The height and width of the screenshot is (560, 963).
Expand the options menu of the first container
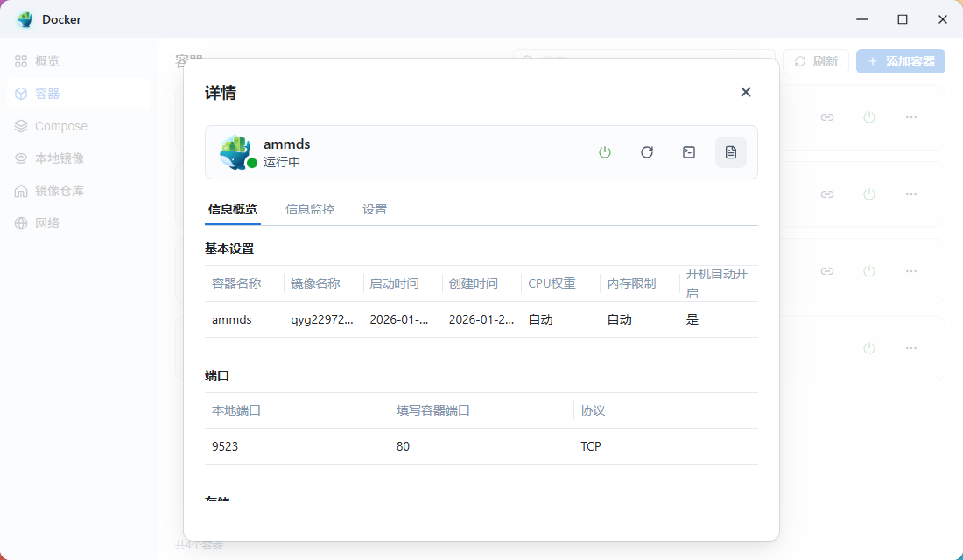coord(911,117)
